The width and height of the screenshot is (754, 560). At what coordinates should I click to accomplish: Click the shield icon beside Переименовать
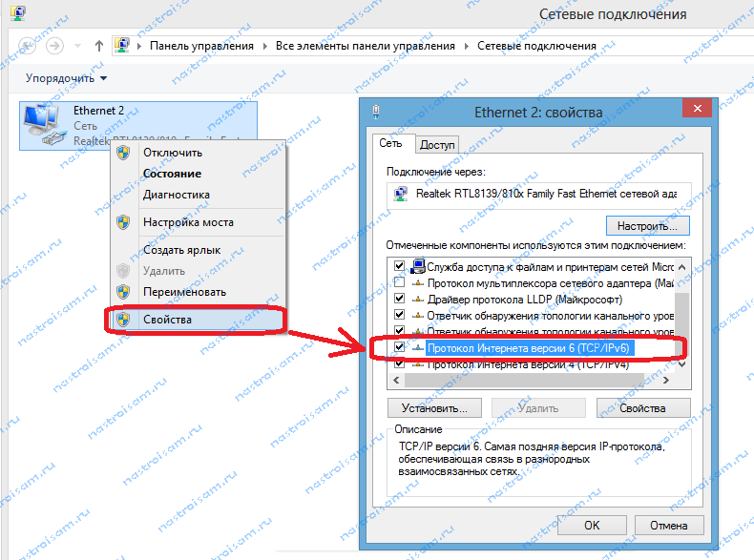click(123, 292)
